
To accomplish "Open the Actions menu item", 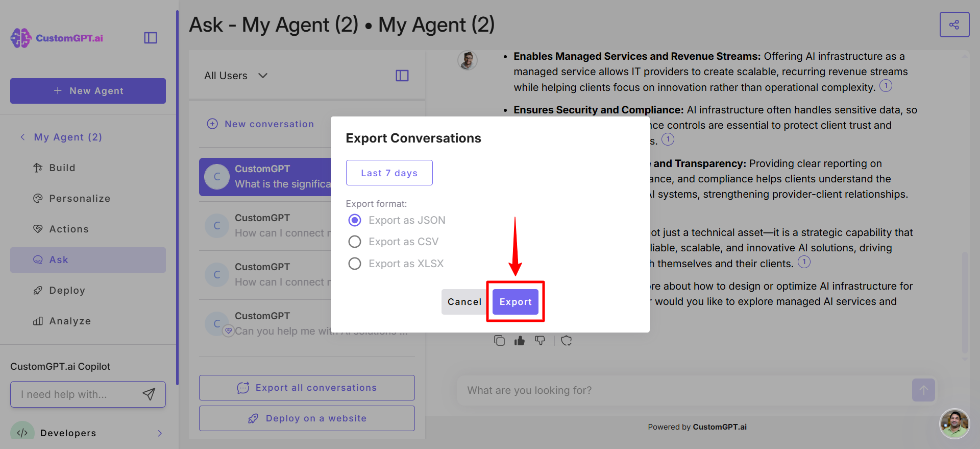I will [x=88, y=229].
